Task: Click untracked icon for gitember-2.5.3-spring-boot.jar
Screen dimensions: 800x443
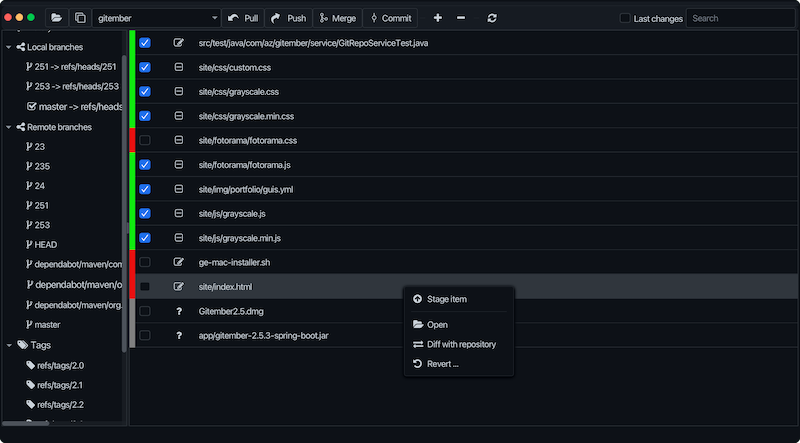Action: [x=179, y=335]
